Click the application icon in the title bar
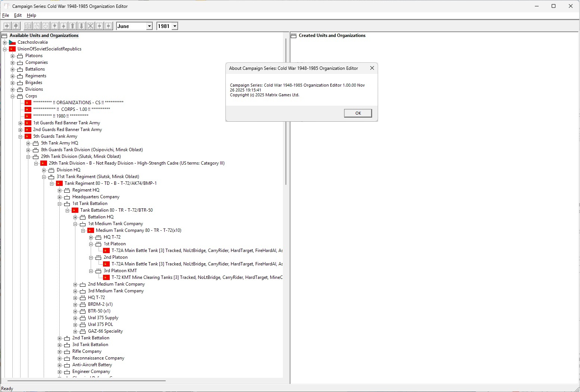The height and width of the screenshot is (392, 580). coord(7,6)
